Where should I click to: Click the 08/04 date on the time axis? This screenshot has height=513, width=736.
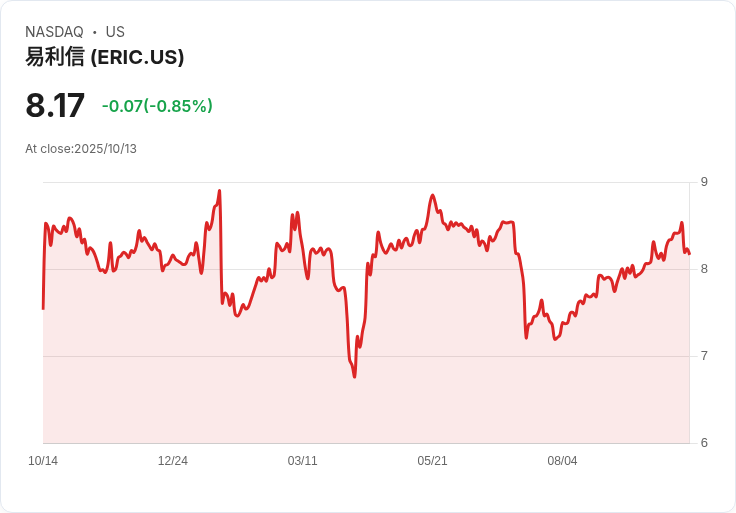(562, 461)
